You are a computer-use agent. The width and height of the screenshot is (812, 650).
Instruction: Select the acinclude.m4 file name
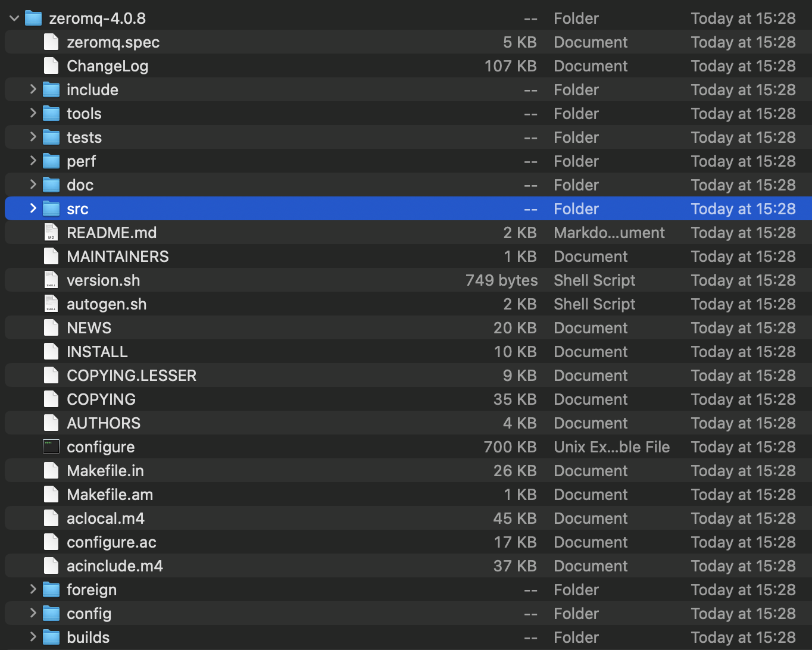tap(115, 566)
